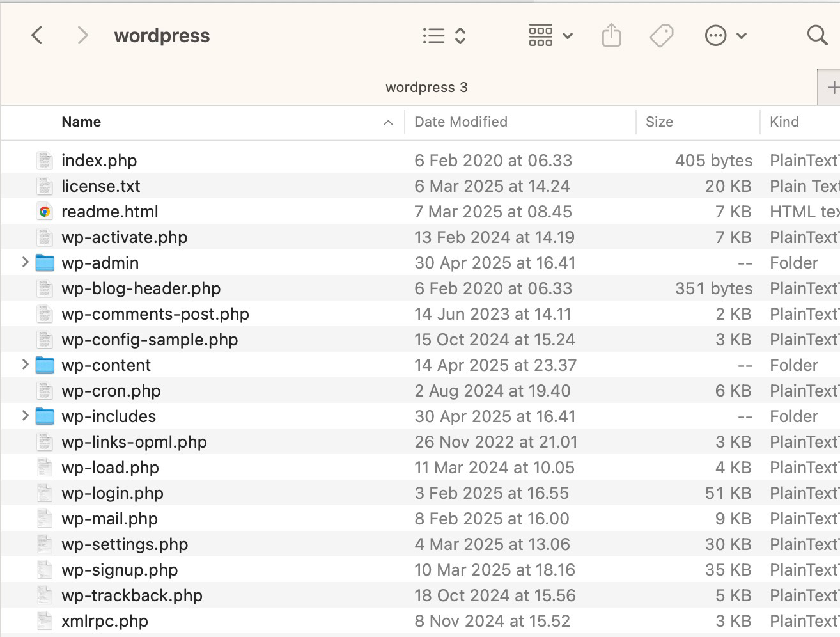Select the readme.html file name
The width and height of the screenshot is (840, 637).
point(110,212)
